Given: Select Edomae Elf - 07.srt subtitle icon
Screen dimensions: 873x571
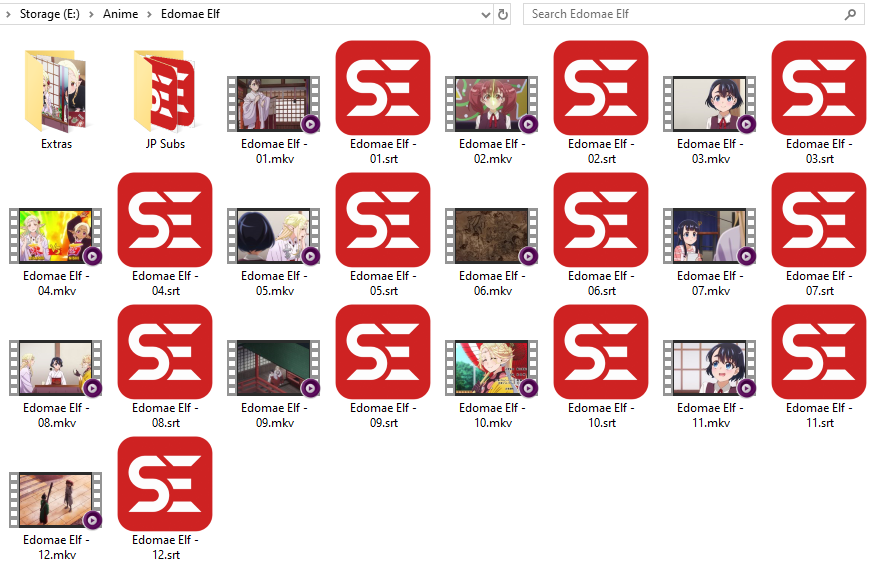Looking at the screenshot, I should [x=819, y=219].
